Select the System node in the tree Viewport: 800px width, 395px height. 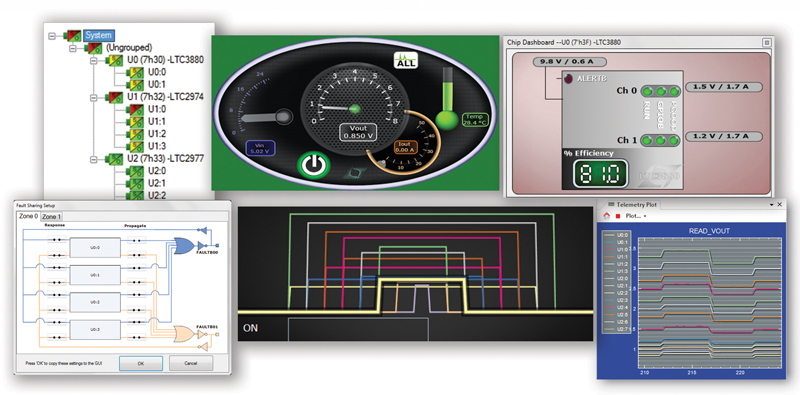pos(98,36)
